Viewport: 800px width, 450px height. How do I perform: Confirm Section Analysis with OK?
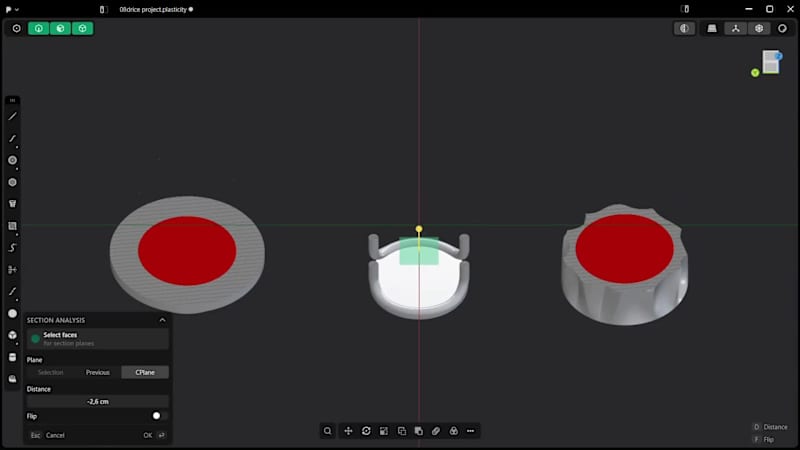154,435
